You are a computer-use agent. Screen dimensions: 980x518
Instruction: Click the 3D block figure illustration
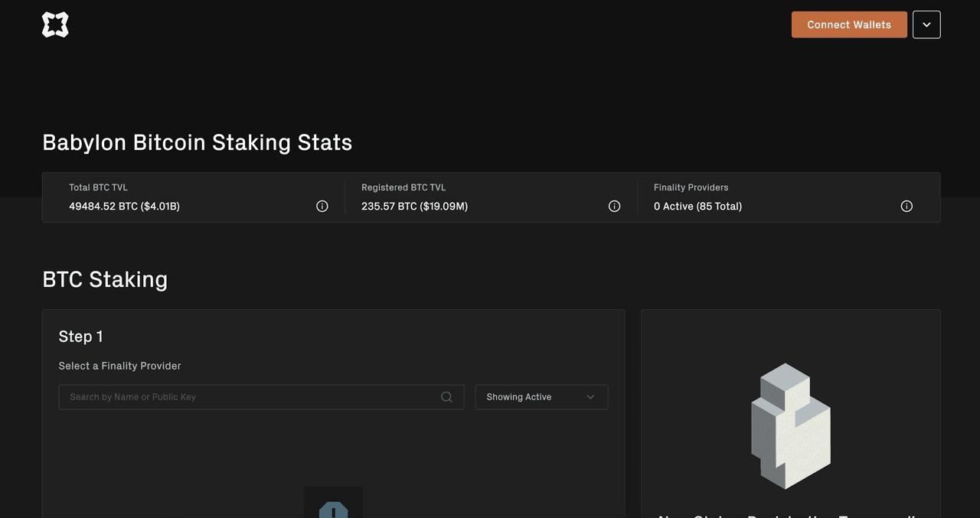pyautogui.click(x=791, y=426)
